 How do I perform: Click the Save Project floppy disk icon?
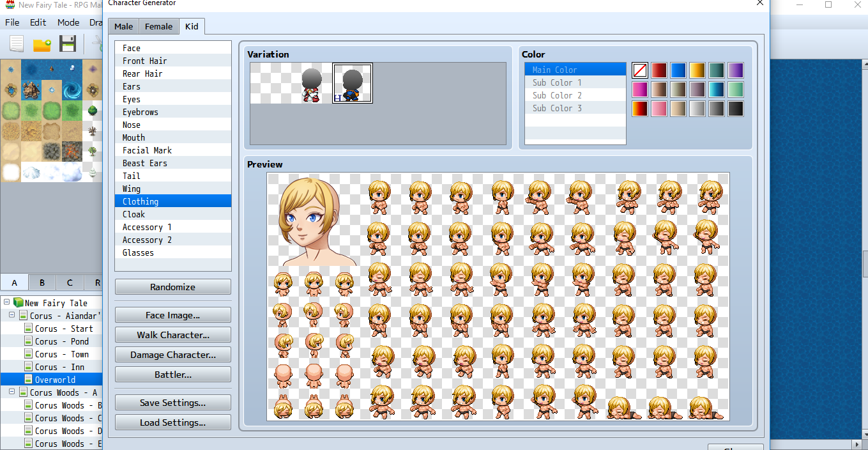(x=68, y=44)
